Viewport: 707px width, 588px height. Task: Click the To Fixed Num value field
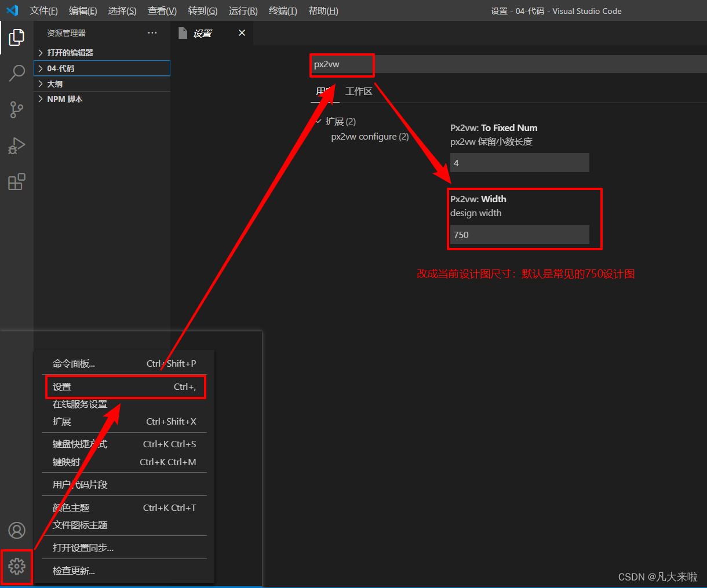pyautogui.click(x=520, y=163)
